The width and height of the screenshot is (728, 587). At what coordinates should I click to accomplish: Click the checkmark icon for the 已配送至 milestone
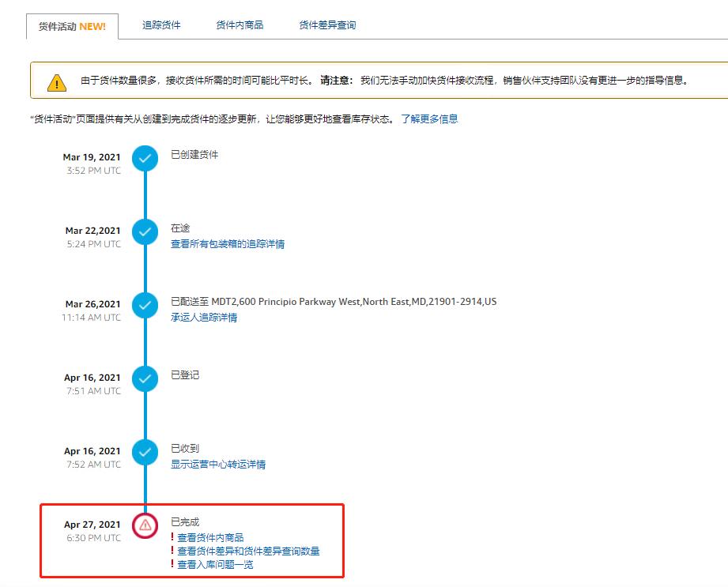144,304
